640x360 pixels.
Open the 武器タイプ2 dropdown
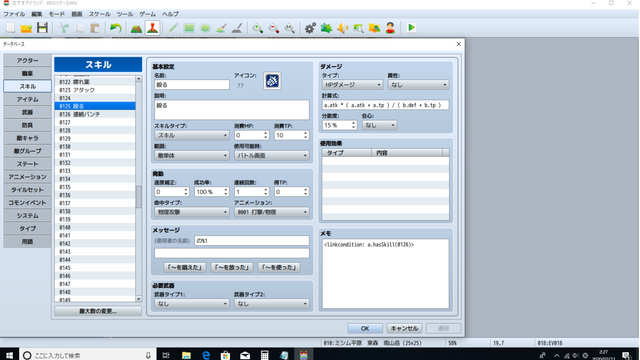point(271,304)
